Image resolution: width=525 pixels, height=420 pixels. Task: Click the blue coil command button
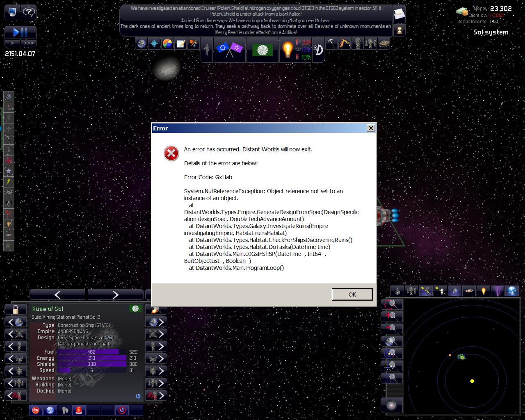pos(50,410)
